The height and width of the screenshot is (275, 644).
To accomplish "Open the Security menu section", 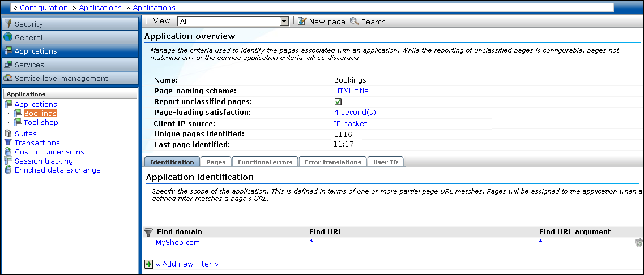I will pyautogui.click(x=70, y=24).
